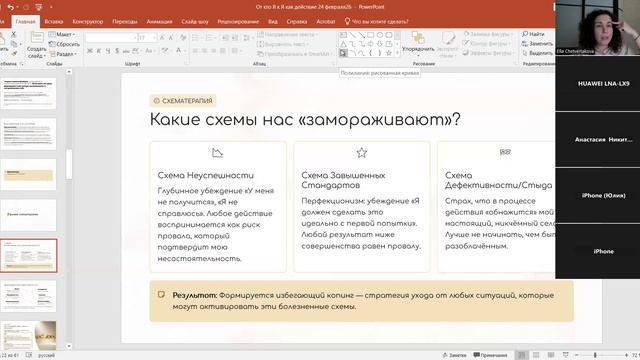Click the slide panel scroll down arrow

coord(69,346)
